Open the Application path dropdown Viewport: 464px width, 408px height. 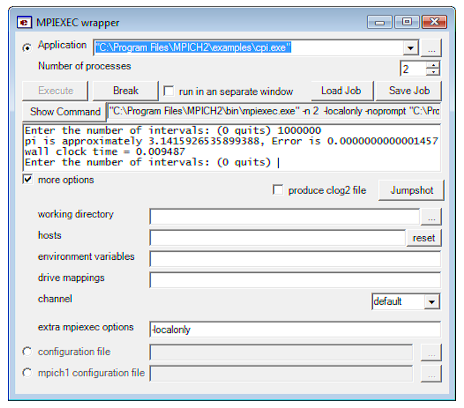click(410, 48)
